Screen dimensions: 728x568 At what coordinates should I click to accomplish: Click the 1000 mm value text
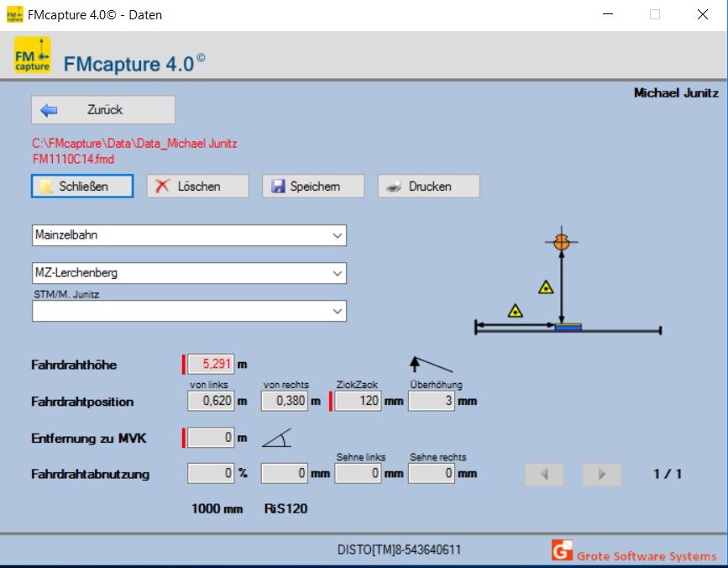pos(217,509)
